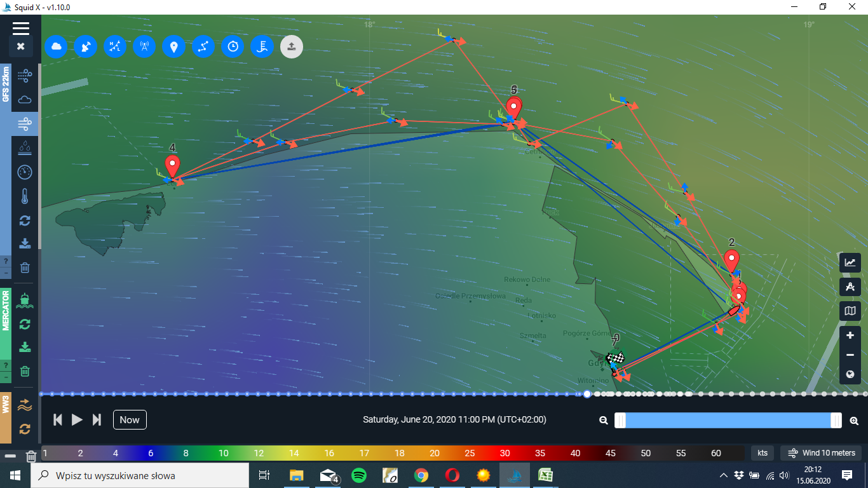Enable the GFS temperature thermometer layer
The image size is (868, 488).
click(25, 196)
